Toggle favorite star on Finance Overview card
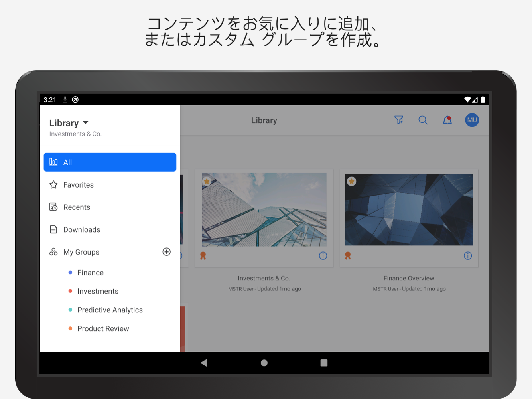Image resolution: width=532 pixels, height=399 pixels. click(x=351, y=182)
